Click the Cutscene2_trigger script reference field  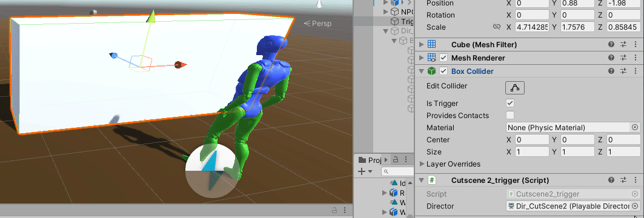point(573,194)
